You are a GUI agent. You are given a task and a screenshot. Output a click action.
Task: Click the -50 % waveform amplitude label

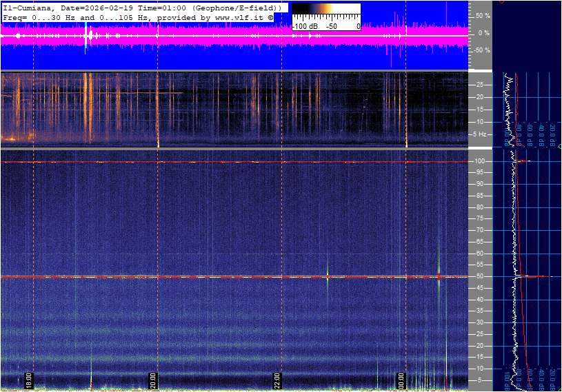pos(481,50)
